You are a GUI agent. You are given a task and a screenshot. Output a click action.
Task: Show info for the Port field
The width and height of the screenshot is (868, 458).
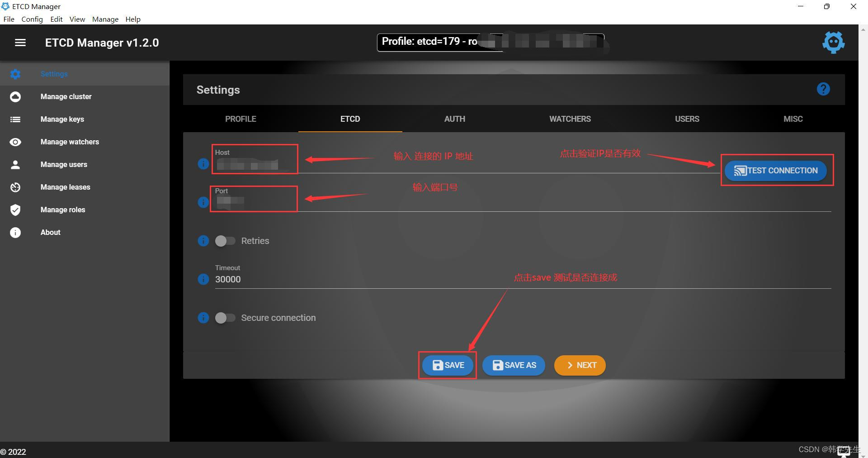coord(203,202)
